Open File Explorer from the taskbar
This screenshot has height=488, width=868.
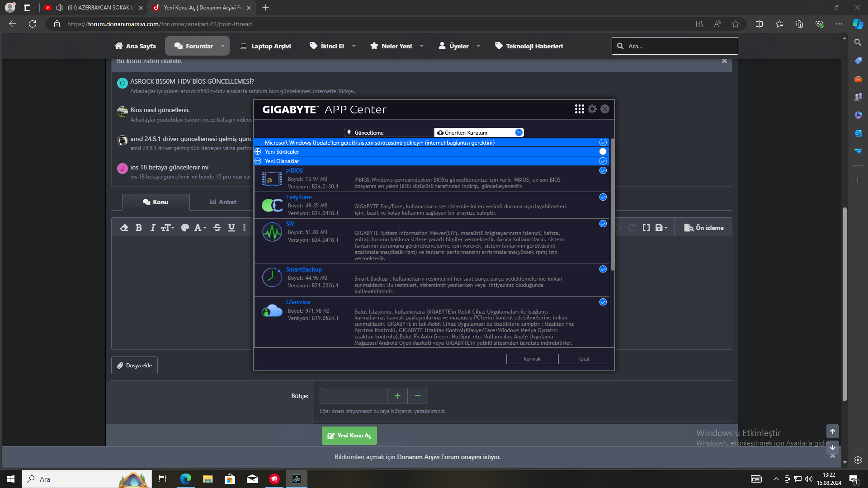(208, 479)
